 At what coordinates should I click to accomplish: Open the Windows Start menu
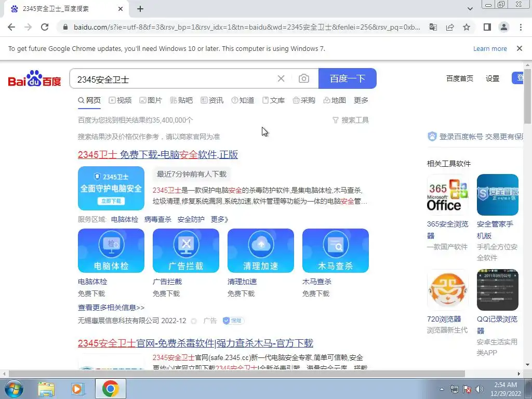point(14,389)
